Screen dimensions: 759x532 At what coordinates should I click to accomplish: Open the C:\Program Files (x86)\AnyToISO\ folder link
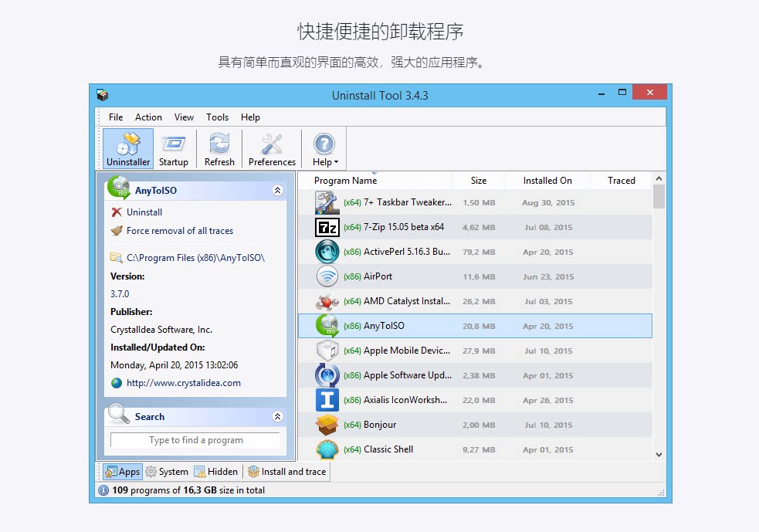pyautogui.click(x=195, y=258)
